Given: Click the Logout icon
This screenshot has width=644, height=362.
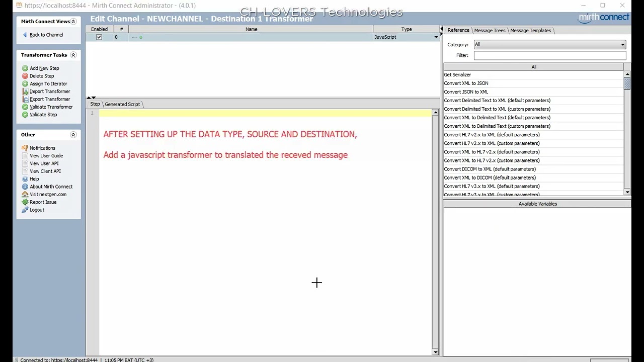Looking at the screenshot, I should tap(25, 210).
